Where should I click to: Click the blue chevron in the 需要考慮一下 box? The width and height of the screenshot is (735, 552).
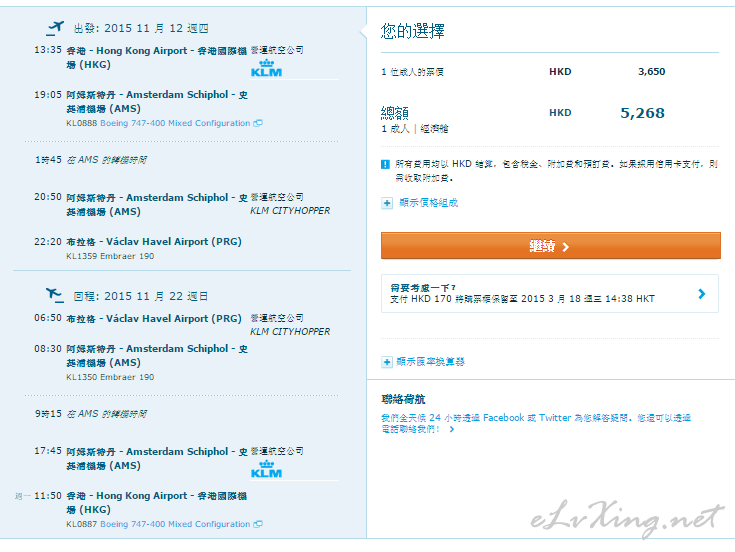point(702,294)
